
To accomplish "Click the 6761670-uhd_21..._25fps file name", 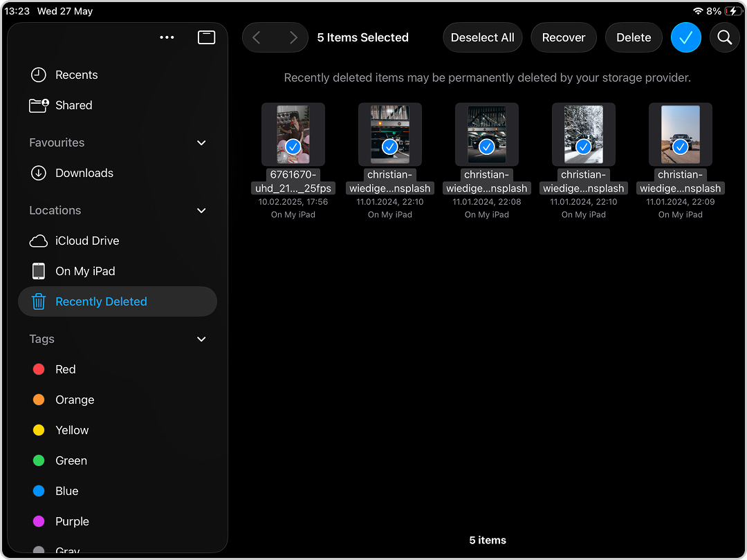I will [x=293, y=181].
